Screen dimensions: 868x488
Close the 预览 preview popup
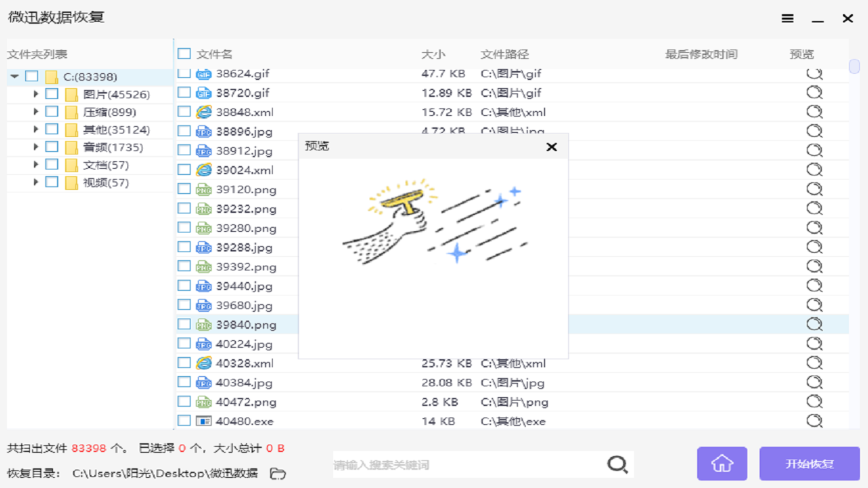[551, 146]
